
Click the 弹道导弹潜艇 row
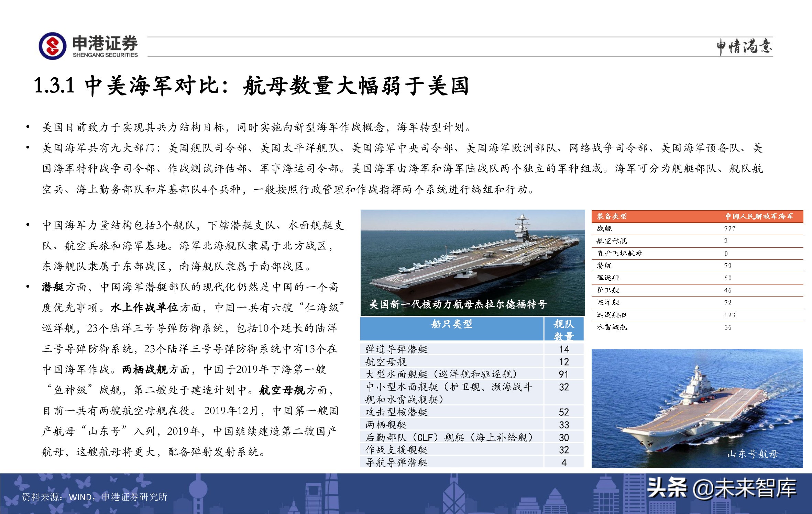[472, 349]
